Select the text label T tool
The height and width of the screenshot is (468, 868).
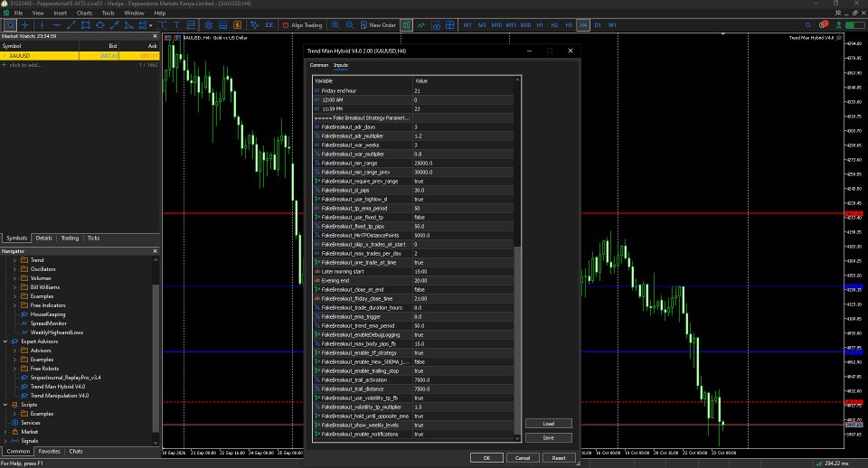point(176,25)
